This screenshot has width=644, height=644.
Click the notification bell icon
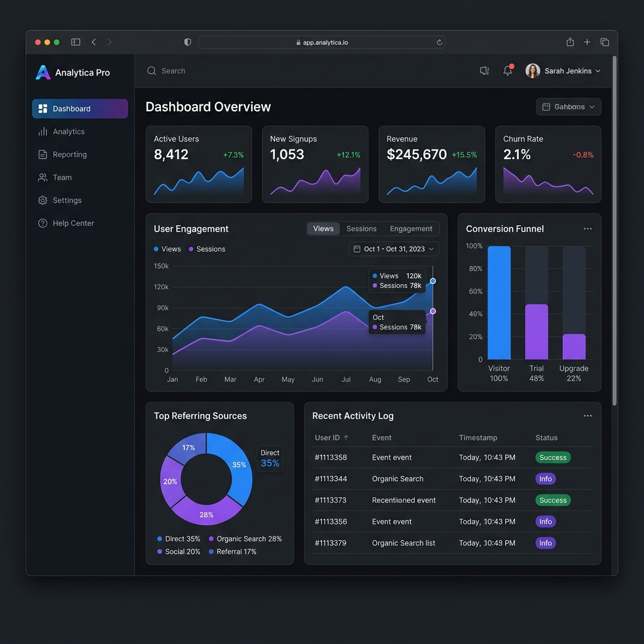click(x=508, y=70)
